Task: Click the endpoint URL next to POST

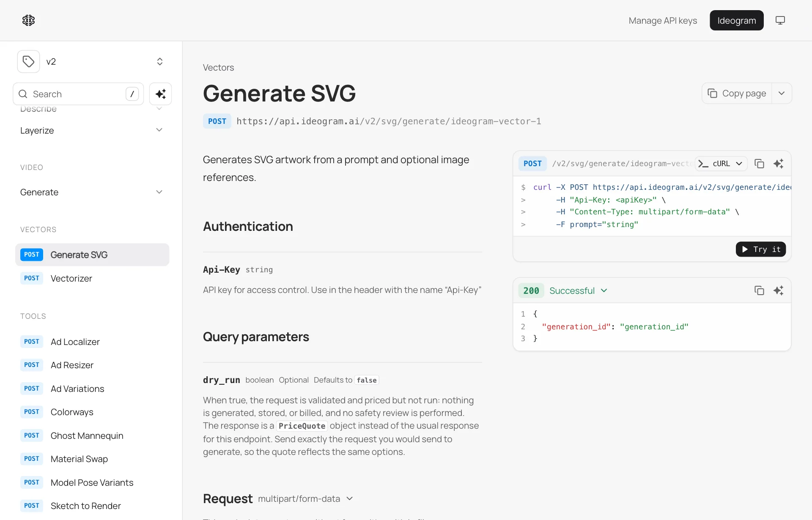Action: [389, 121]
